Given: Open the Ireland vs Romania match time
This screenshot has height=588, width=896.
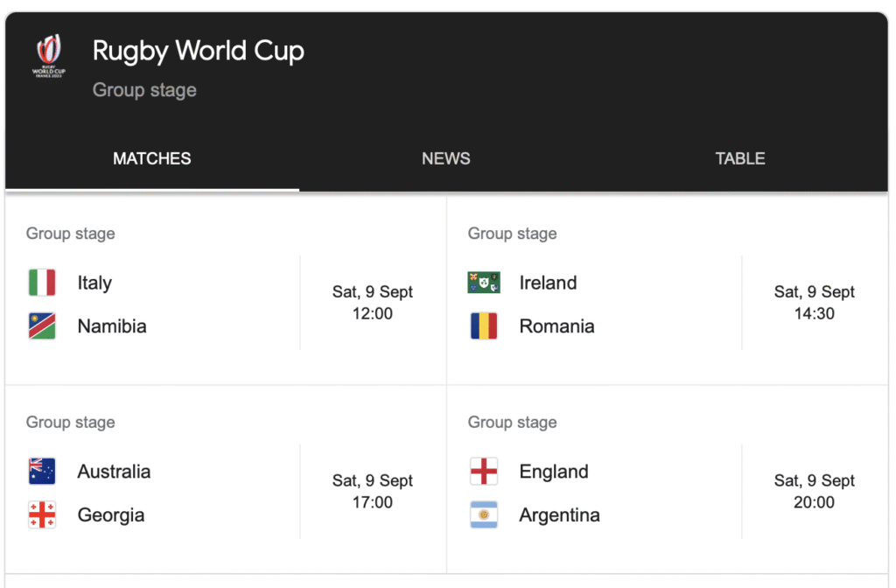Looking at the screenshot, I should point(814,303).
